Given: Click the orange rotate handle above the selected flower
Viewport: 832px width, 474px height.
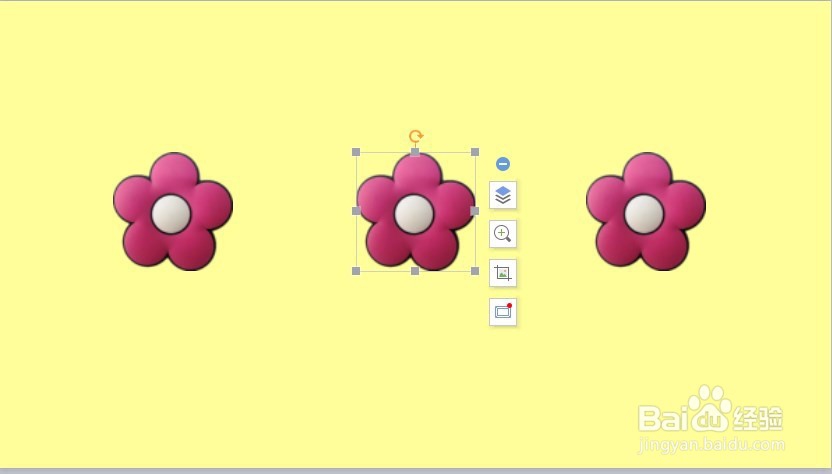Looking at the screenshot, I should (416, 136).
